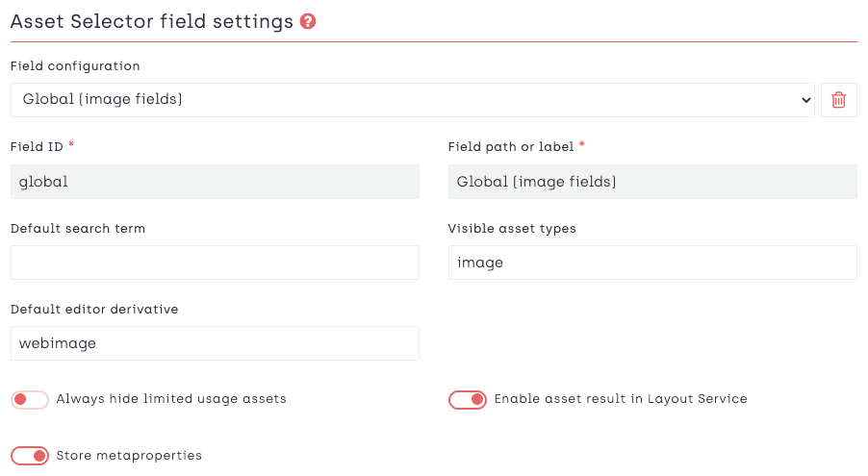
Task: Click 'Enable asset result in Layout Service' text
Action: (620, 399)
